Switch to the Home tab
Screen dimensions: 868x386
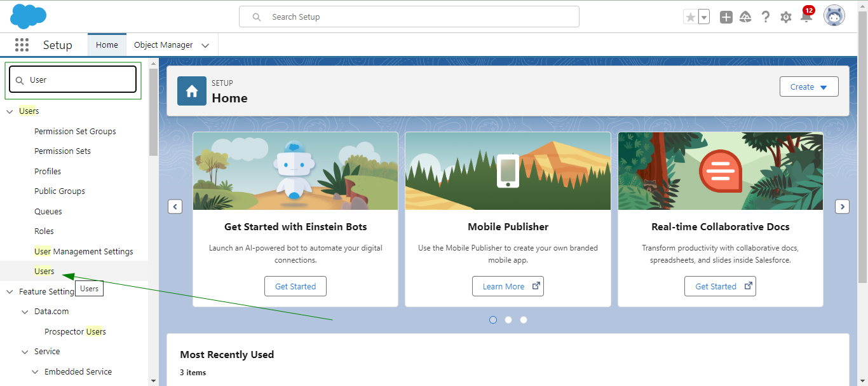[107, 45]
